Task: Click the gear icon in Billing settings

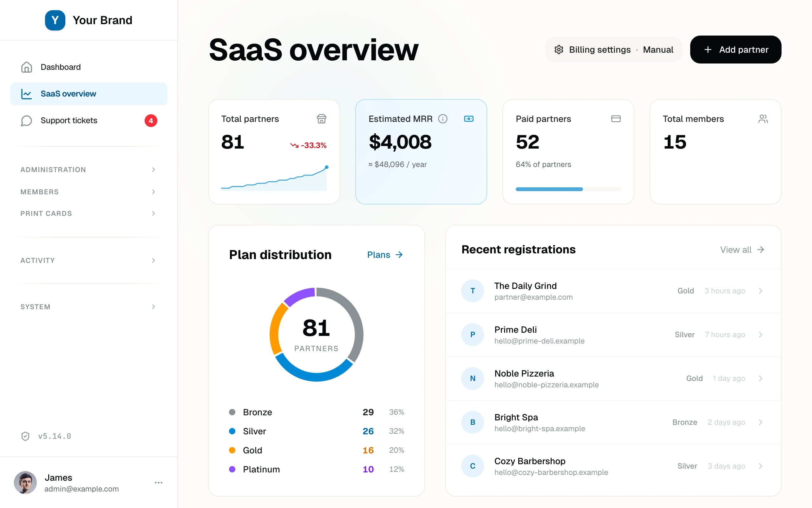Action: tap(559, 50)
